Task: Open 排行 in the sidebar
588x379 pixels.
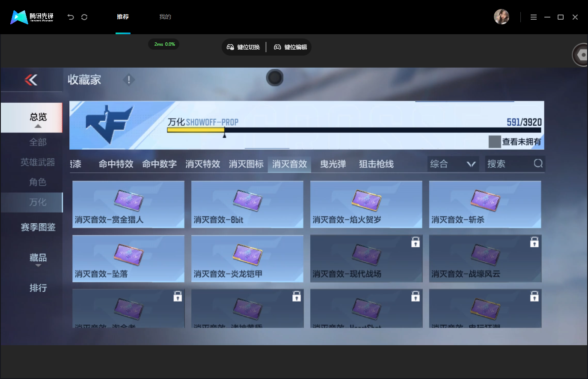Action: pos(38,288)
